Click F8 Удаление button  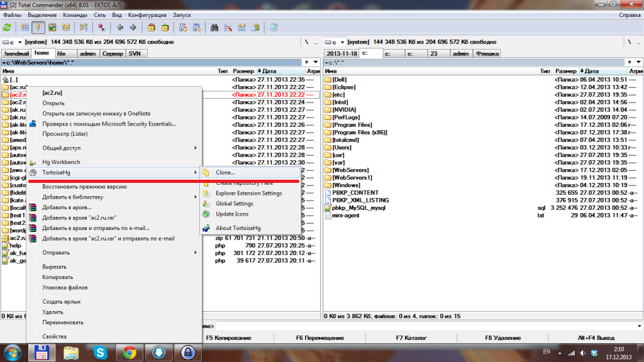click(x=502, y=337)
